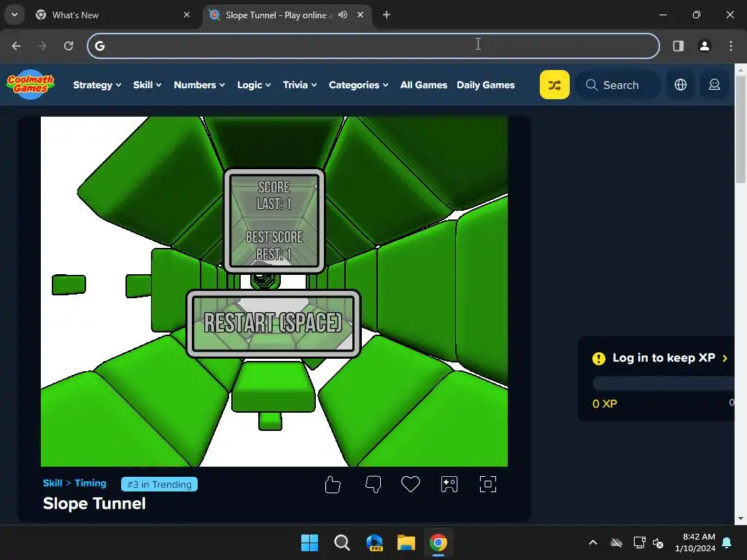The image size is (747, 560).
Task: Click the Slope Tunnel game title
Action: coord(94,504)
